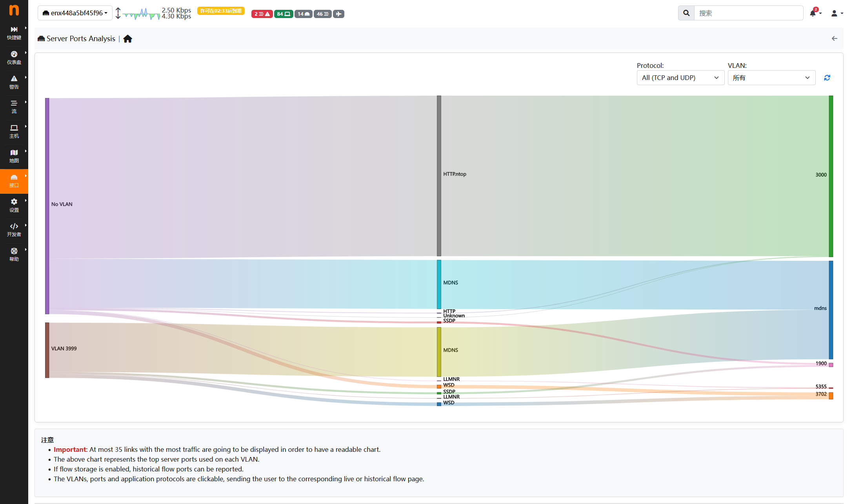853x504 pixels.
Task: Expand the Protocol All (TCP and UDP) dropdown
Action: click(680, 78)
